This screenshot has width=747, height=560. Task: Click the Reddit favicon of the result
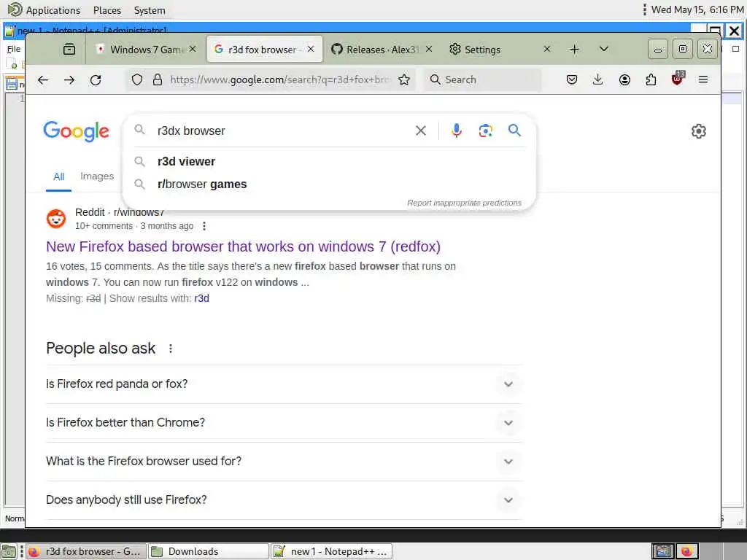tap(56, 219)
